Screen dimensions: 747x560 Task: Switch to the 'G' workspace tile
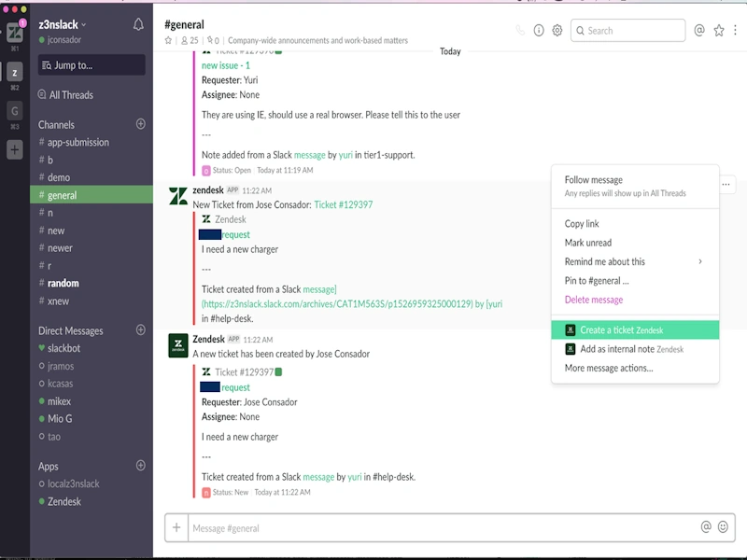click(15, 111)
